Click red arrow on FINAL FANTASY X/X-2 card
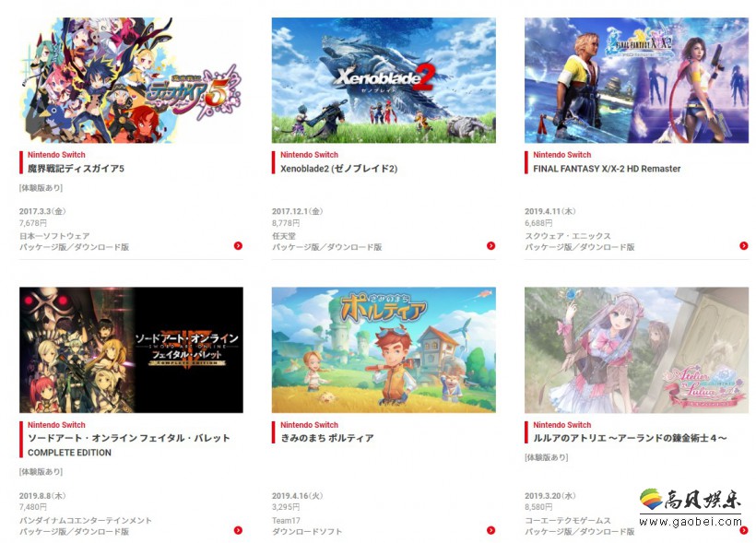The image size is (756, 543). click(743, 246)
